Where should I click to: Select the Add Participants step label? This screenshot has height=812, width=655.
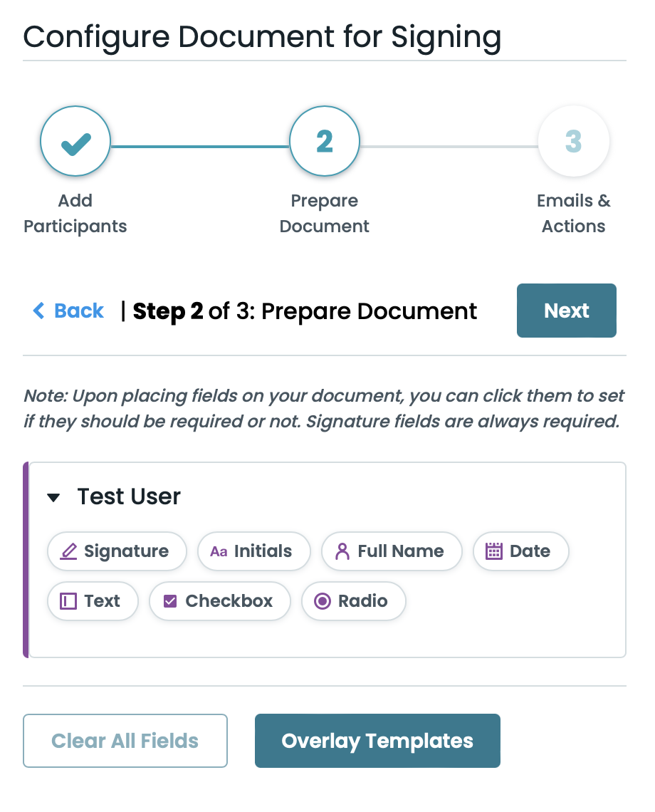click(75, 214)
